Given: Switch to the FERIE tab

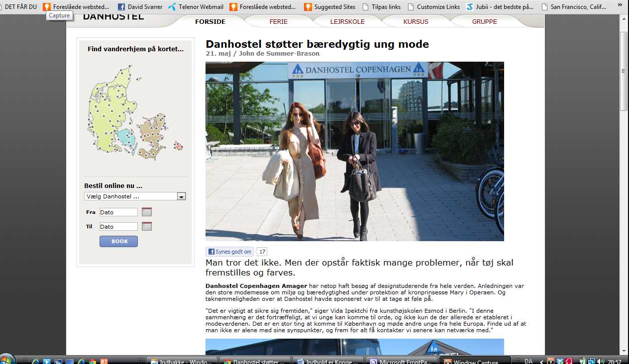Looking at the screenshot, I should [279, 21].
